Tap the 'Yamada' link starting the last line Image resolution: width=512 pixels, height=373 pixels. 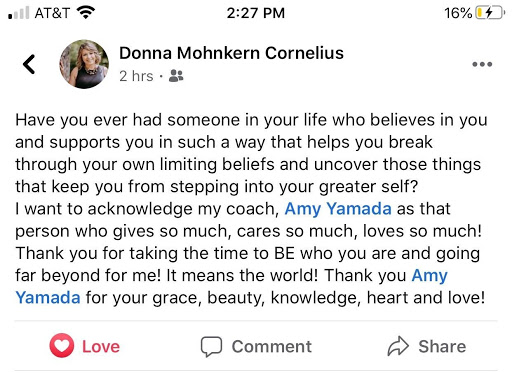point(48,297)
